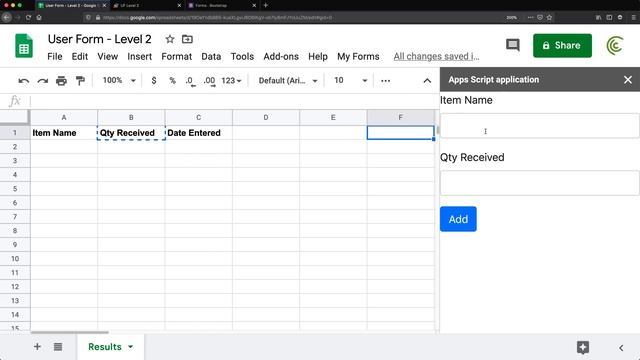
Task: Open the zoom 100% dropdown
Action: click(x=119, y=80)
